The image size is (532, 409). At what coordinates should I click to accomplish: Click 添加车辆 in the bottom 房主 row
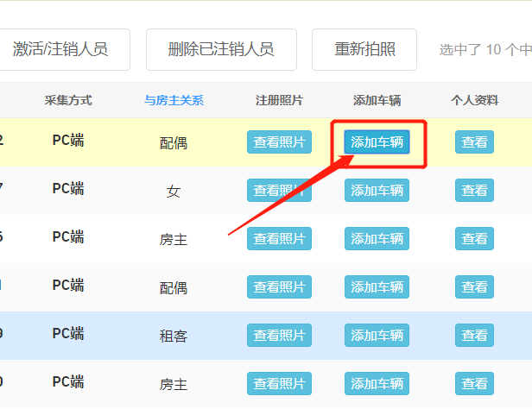coord(377,383)
